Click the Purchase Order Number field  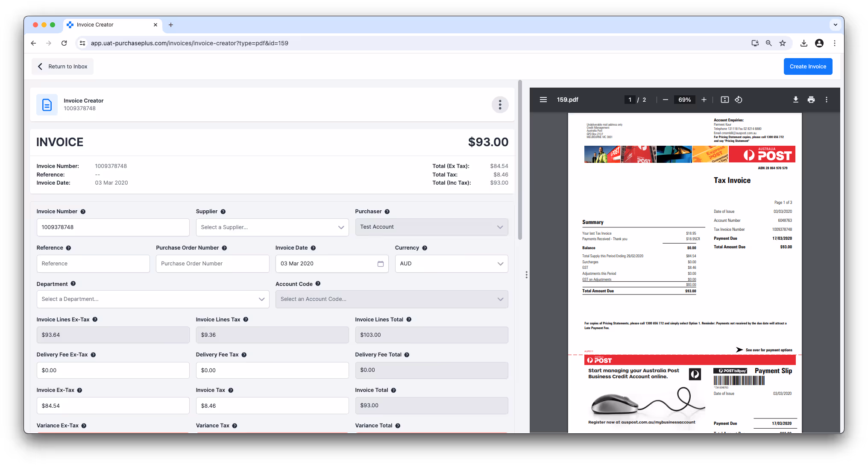click(212, 264)
